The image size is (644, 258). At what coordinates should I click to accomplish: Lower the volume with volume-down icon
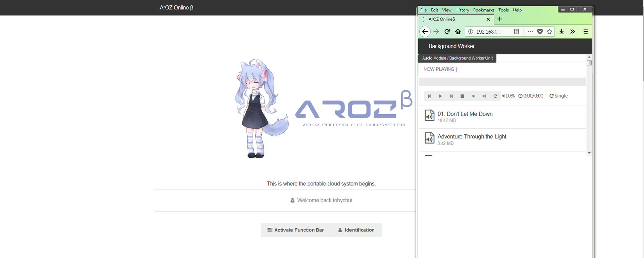[473, 96]
